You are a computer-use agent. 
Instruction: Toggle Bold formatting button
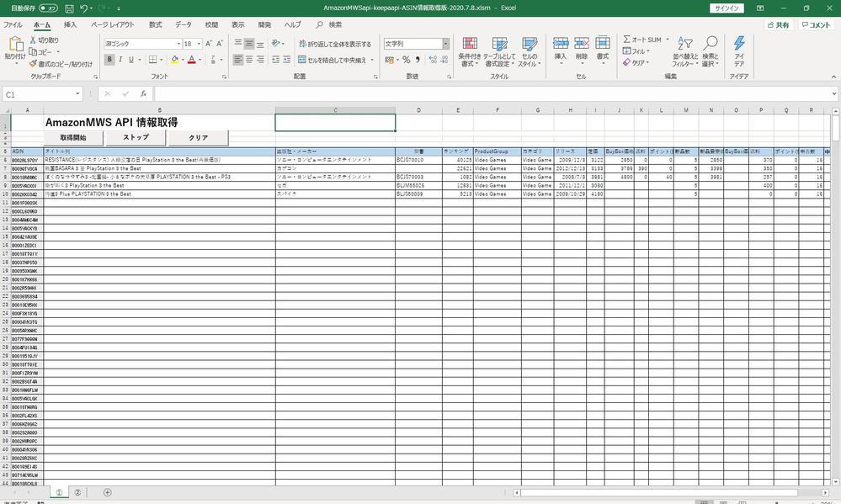tap(109, 60)
